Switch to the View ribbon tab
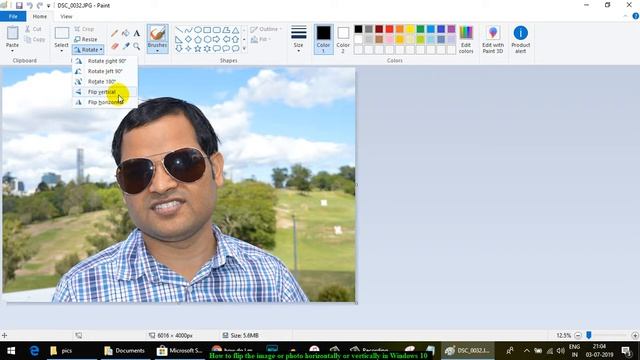This screenshot has width=640, height=360. 66,16
